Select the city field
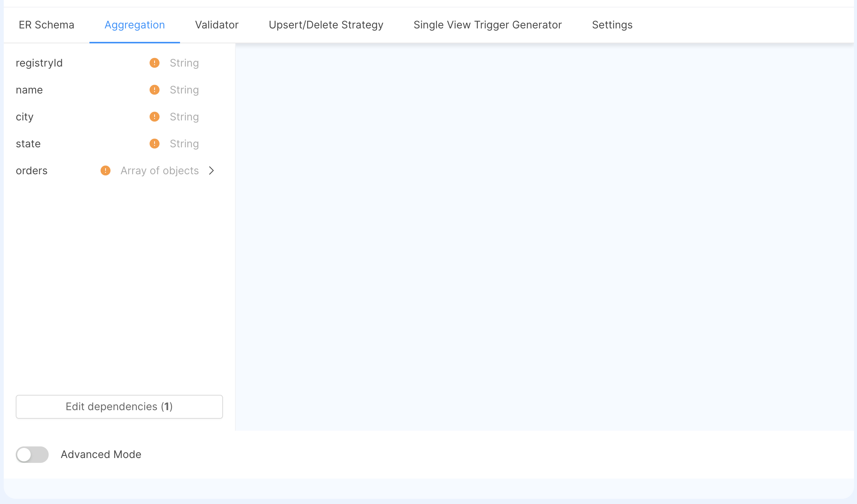The height and width of the screenshot is (504, 857). pos(24,117)
